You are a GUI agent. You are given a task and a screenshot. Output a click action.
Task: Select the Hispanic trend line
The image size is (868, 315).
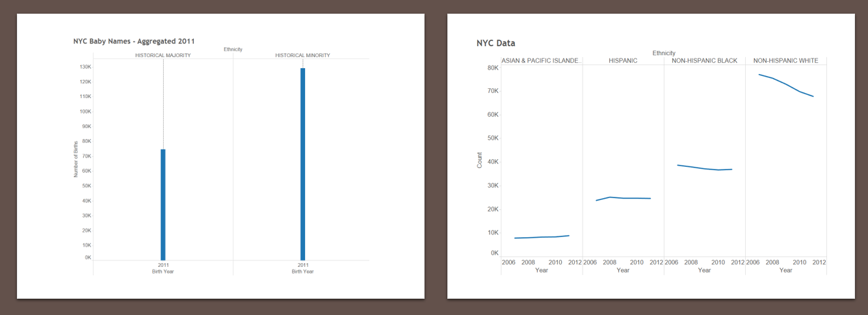point(624,198)
